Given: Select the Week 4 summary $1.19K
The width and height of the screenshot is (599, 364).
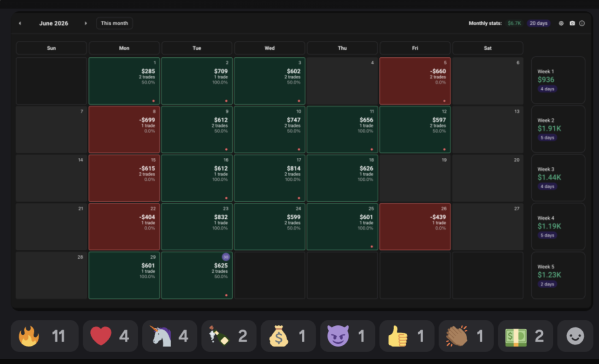Looking at the screenshot, I should 558,227.
